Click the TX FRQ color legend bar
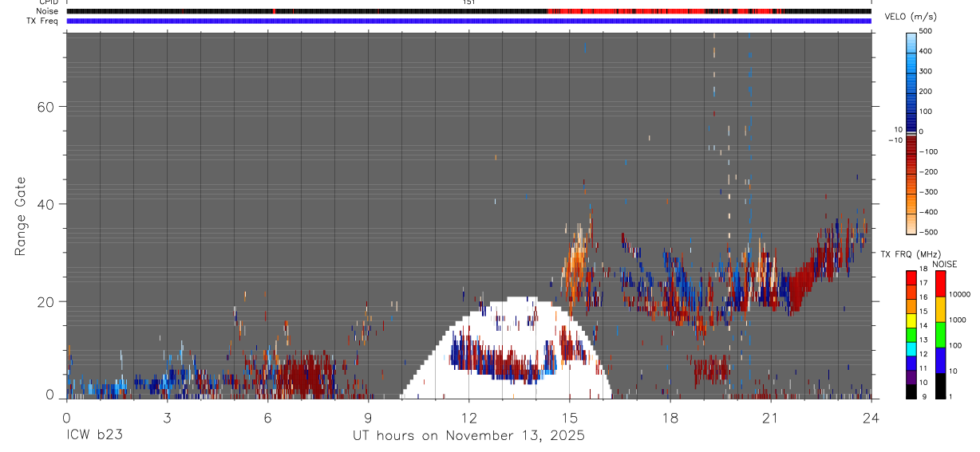The width and height of the screenshot is (980, 452). click(x=911, y=335)
